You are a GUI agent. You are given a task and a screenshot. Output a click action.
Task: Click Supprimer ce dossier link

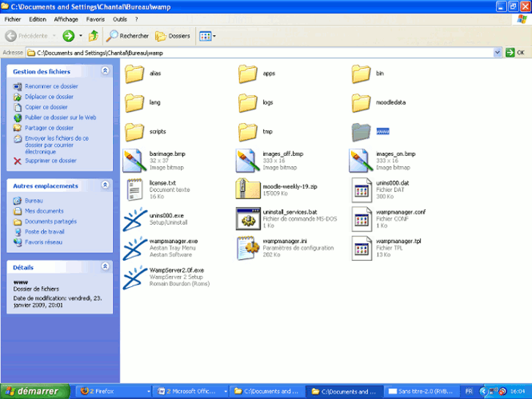51,160
